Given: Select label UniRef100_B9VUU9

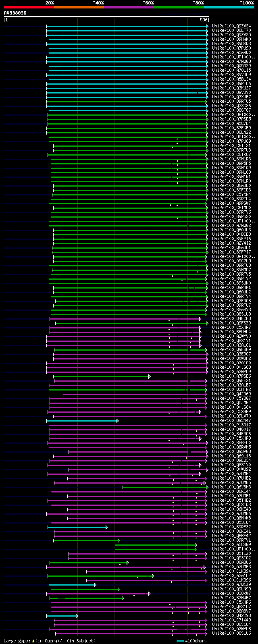Looking at the screenshot, I should point(231,75).
